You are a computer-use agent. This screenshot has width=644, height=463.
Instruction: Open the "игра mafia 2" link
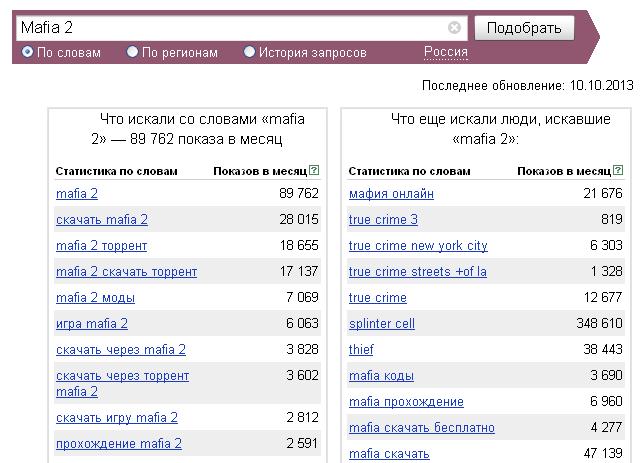point(92,324)
